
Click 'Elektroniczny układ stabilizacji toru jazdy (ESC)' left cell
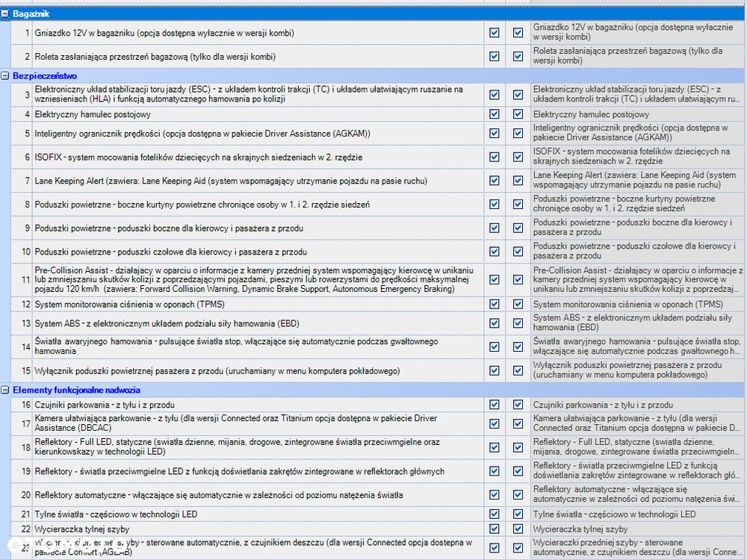pos(258,94)
